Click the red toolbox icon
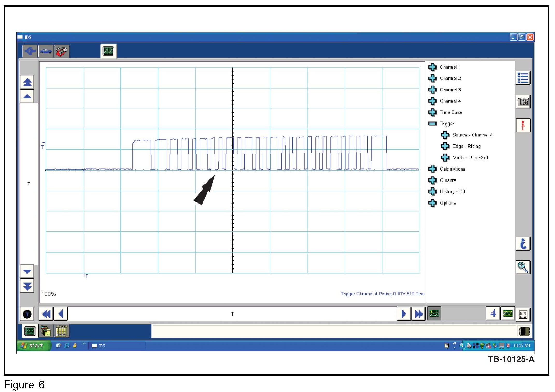This screenshot has width=555, height=392. (61, 51)
